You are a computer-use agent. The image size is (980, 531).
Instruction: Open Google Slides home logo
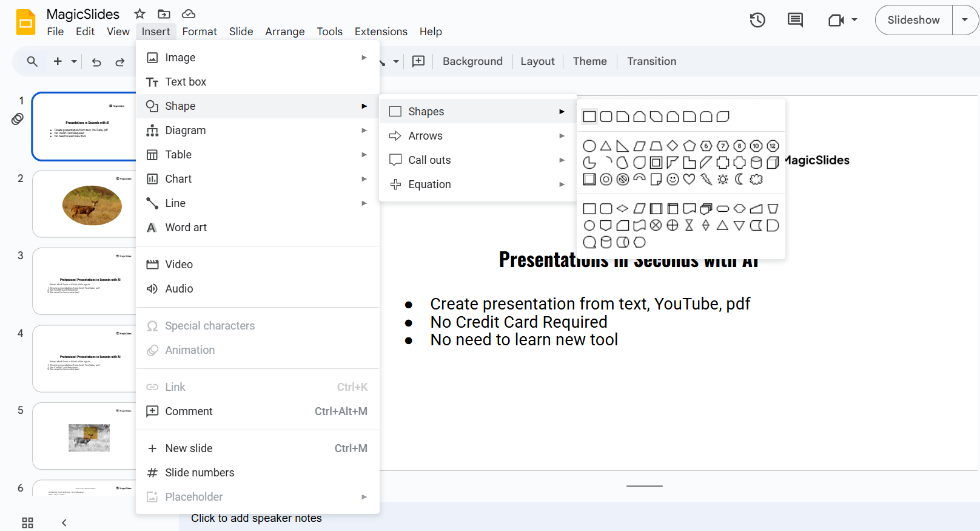coord(26,22)
